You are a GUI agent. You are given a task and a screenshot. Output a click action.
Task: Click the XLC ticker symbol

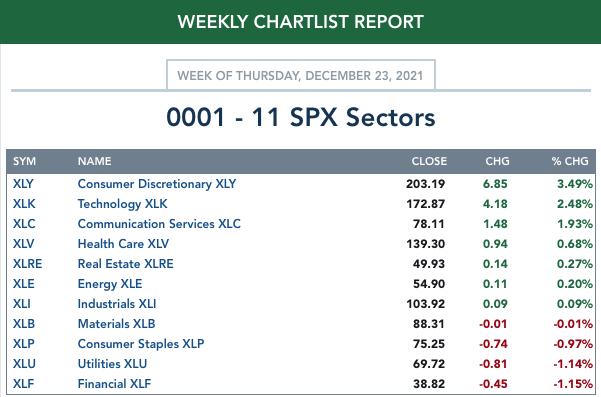click(24, 224)
